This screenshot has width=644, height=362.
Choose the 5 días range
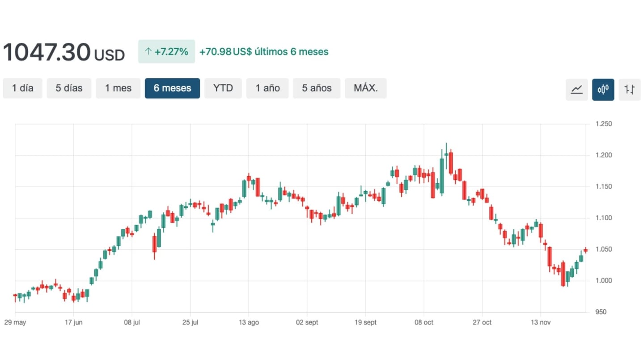click(x=69, y=88)
